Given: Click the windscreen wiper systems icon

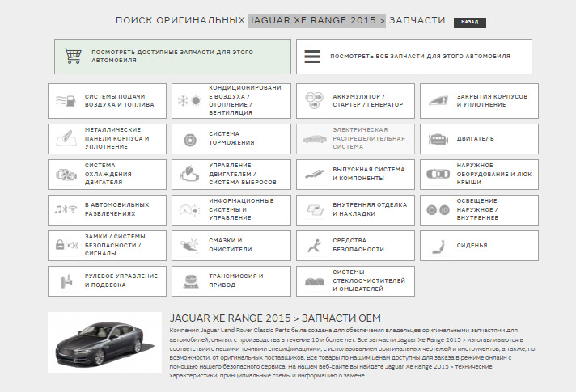Looking at the screenshot, I should tap(315, 281).
